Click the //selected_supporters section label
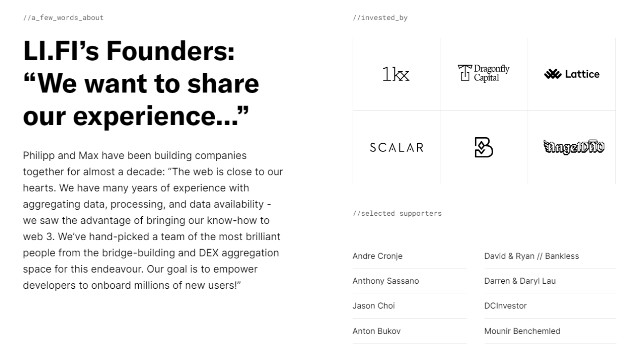Screen dimensions: 644x360 point(397,214)
